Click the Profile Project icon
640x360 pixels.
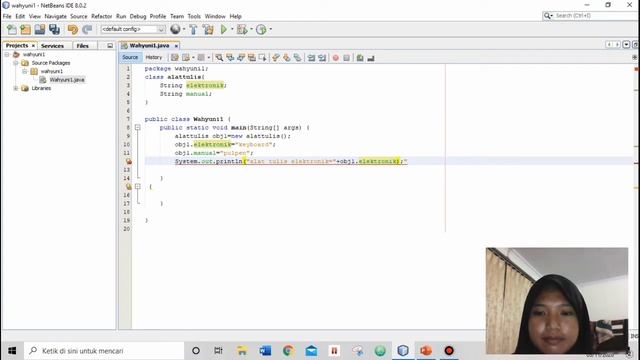261,29
